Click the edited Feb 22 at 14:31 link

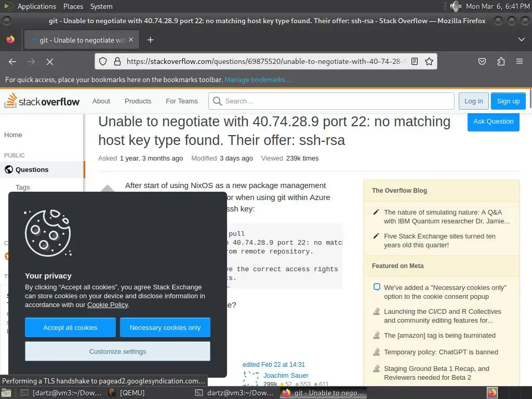(x=273, y=364)
